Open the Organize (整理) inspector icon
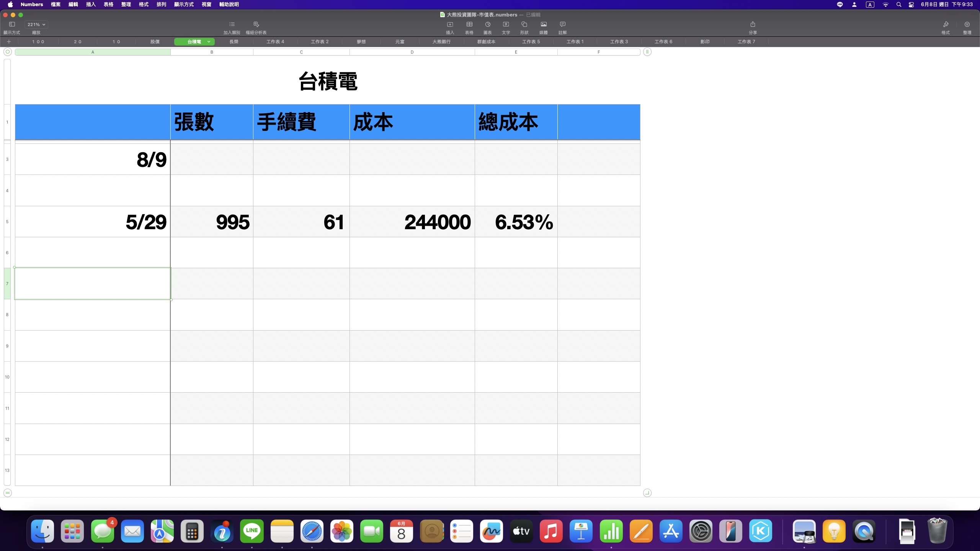This screenshot has height=551, width=980. (x=967, y=24)
